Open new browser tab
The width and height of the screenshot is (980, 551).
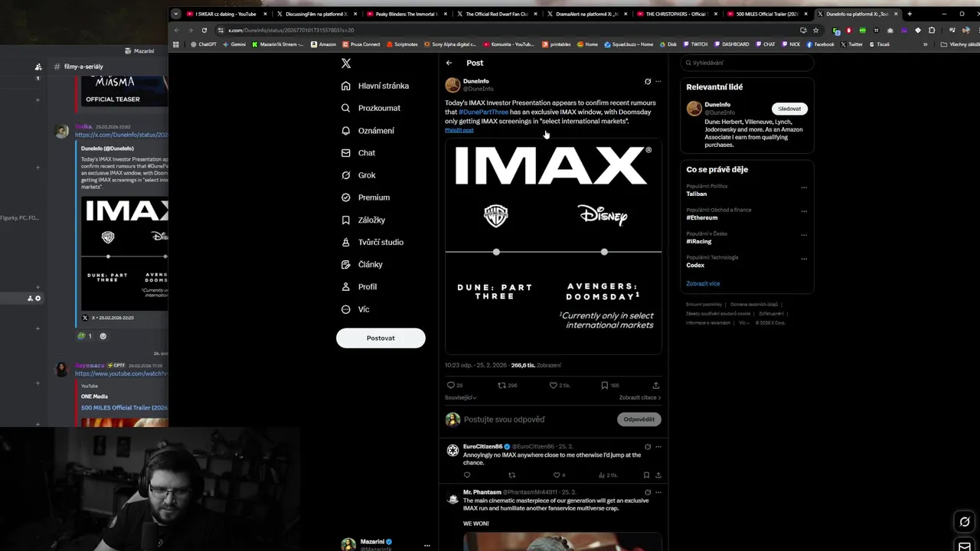coord(910,14)
